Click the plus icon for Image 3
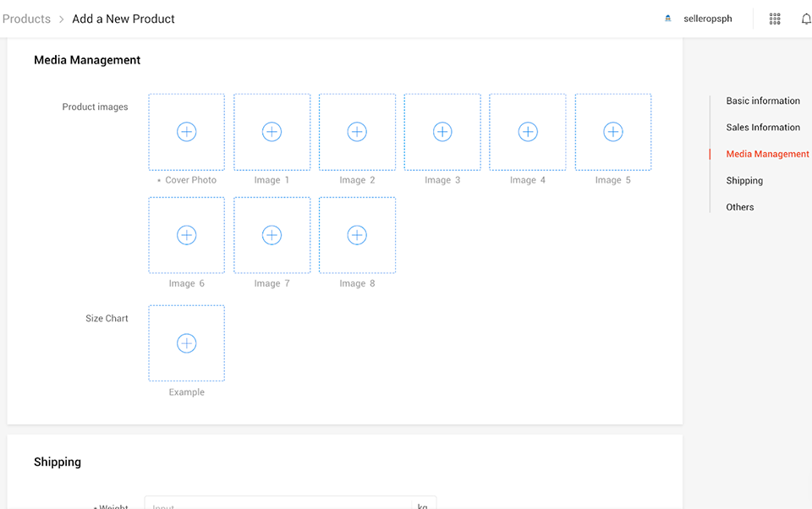The image size is (812, 509). pos(442,132)
